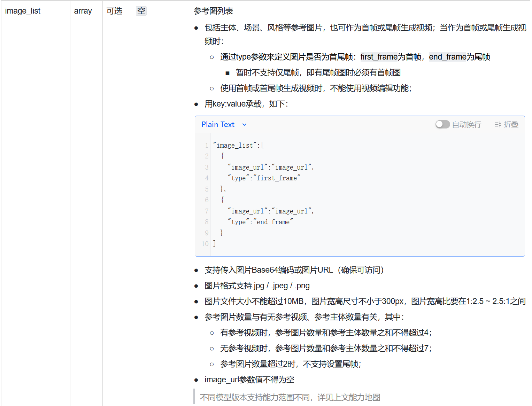Click the "image_list":[ opening code line
This screenshot has height=406, width=532.
pyautogui.click(x=239, y=146)
